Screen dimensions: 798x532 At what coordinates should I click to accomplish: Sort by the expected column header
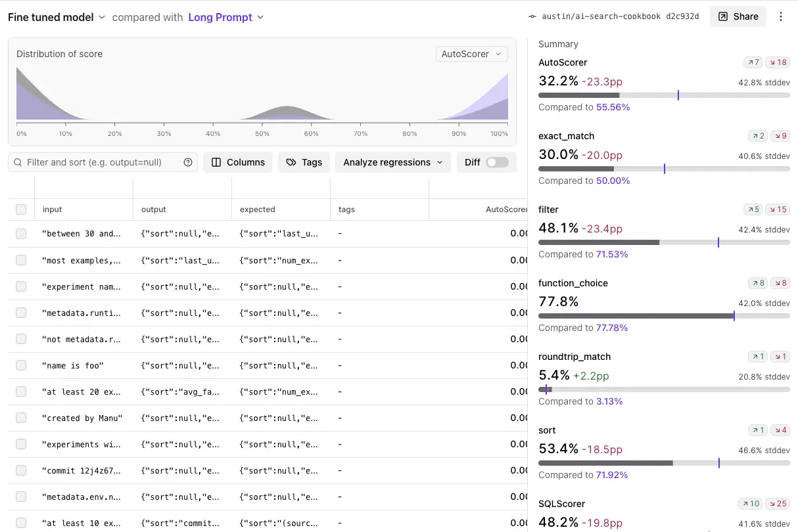258,210
